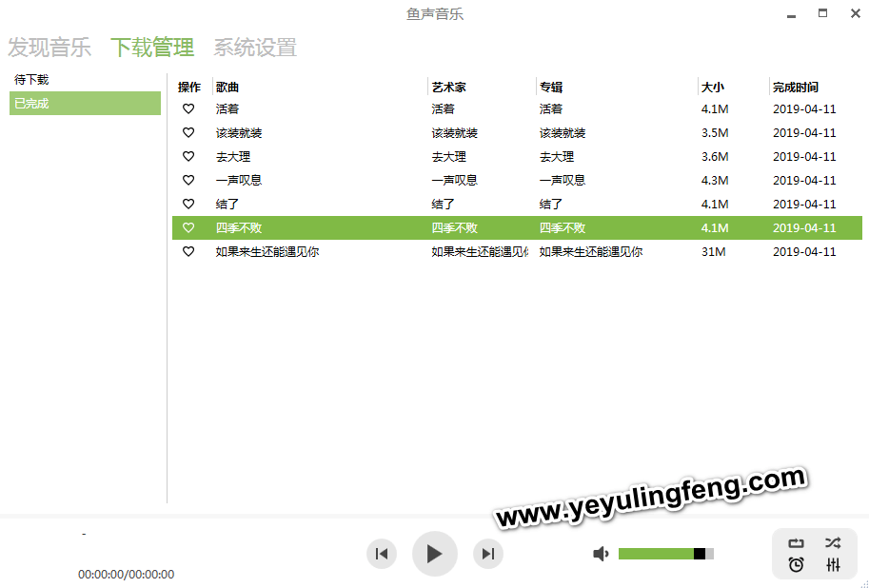Select song title 一声叹息
The image size is (869, 588).
click(239, 180)
